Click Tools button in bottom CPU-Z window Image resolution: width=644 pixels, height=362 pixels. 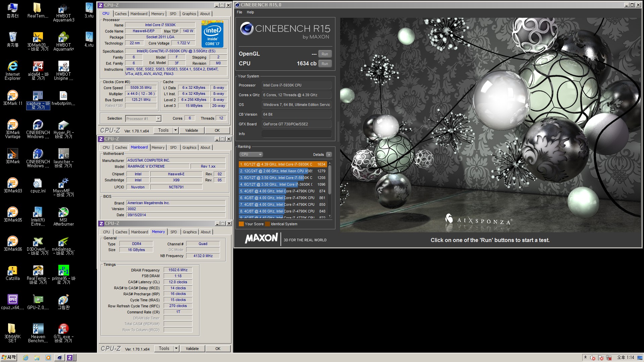click(x=164, y=348)
